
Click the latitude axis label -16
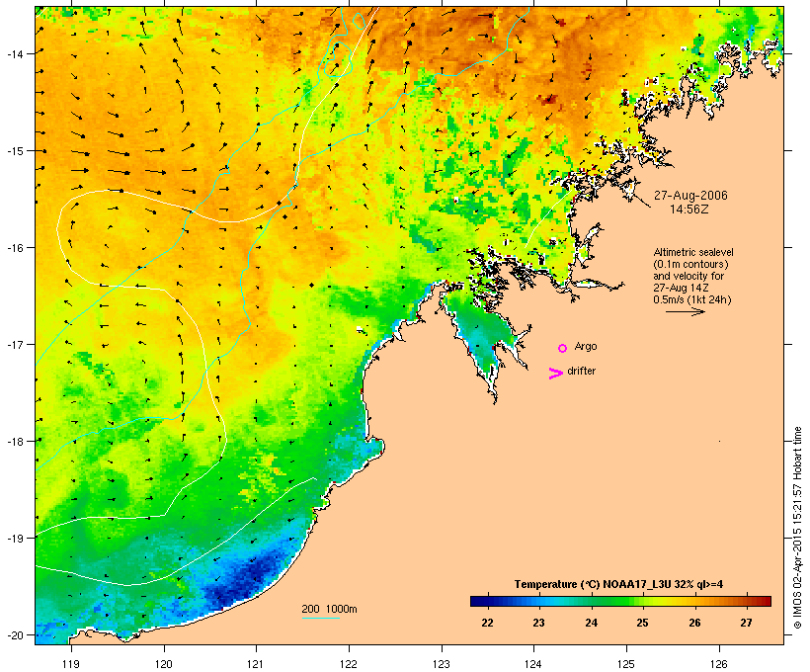click(14, 248)
